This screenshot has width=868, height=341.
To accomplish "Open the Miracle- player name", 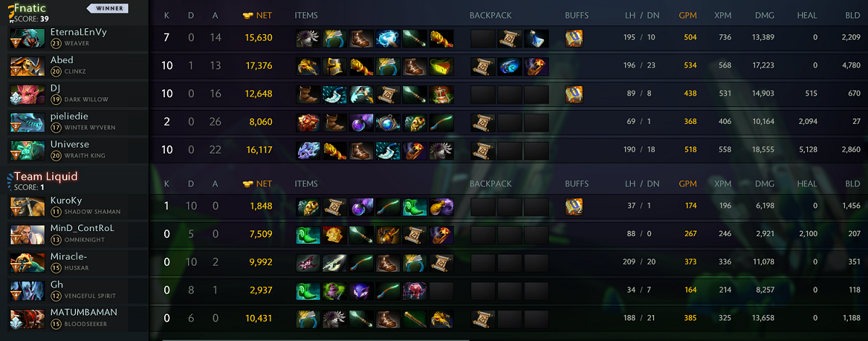I will point(69,257).
